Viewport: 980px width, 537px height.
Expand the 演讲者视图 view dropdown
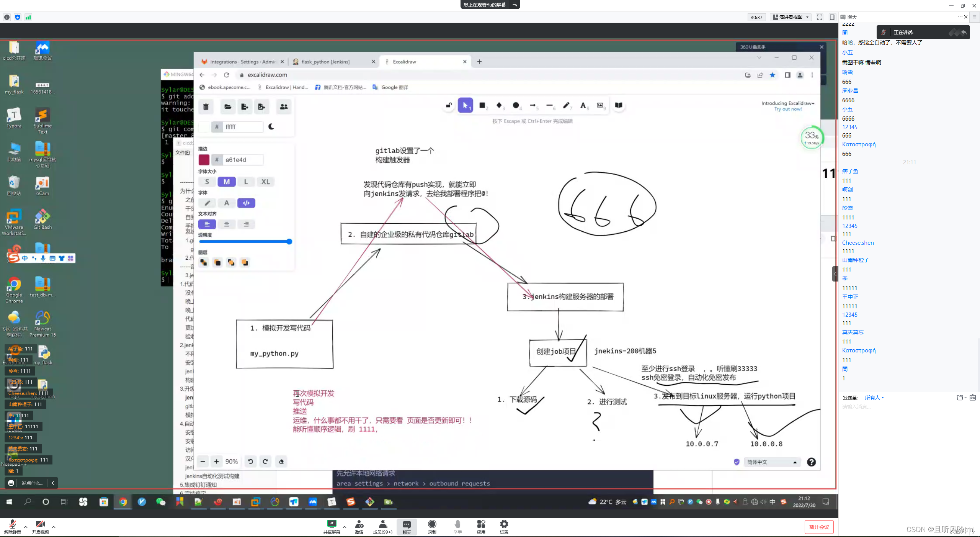click(x=791, y=17)
